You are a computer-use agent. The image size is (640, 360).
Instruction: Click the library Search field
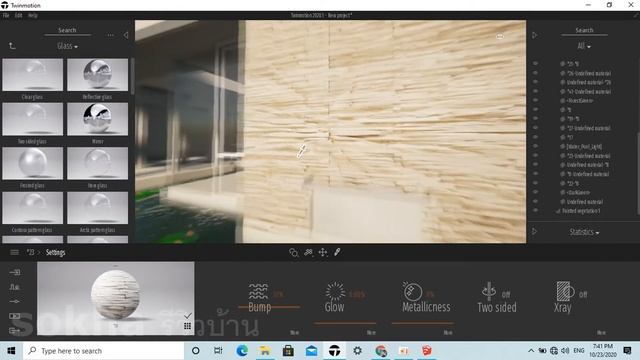tap(67, 30)
